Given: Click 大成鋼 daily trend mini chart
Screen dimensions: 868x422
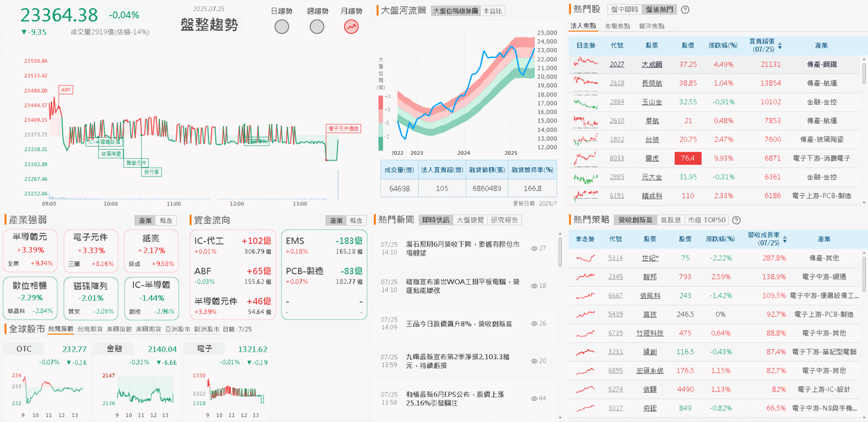Looking at the screenshot, I should (x=586, y=64).
